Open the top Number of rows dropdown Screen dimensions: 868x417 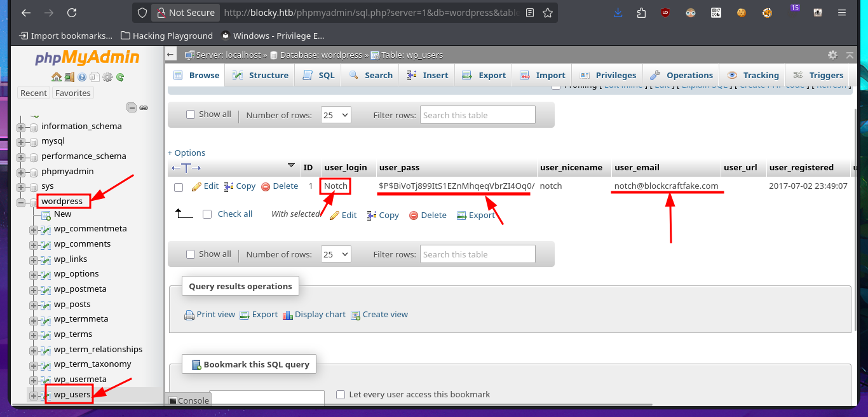[336, 115]
